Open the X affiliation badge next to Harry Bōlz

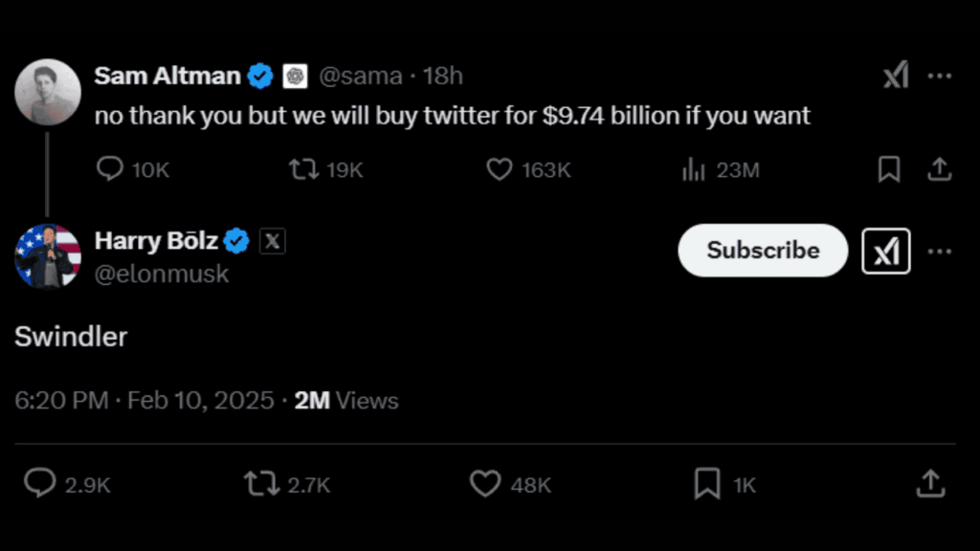(x=272, y=241)
